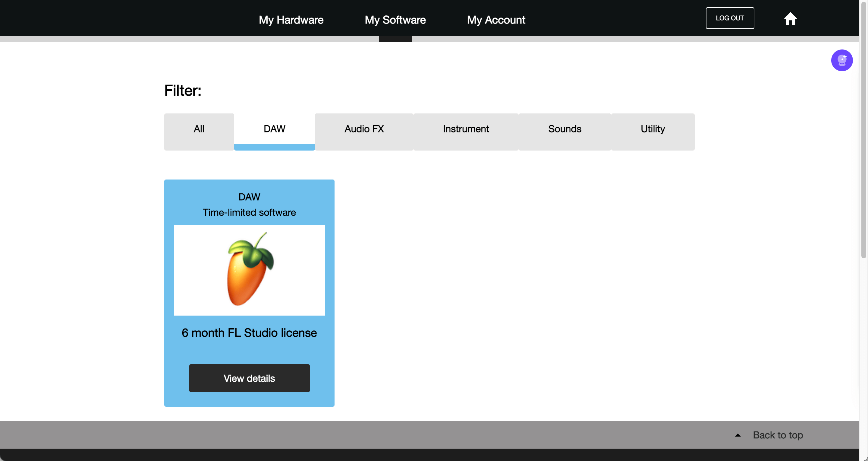This screenshot has height=461, width=868.
Task: Click Back to top arrow icon
Action: tap(738, 434)
